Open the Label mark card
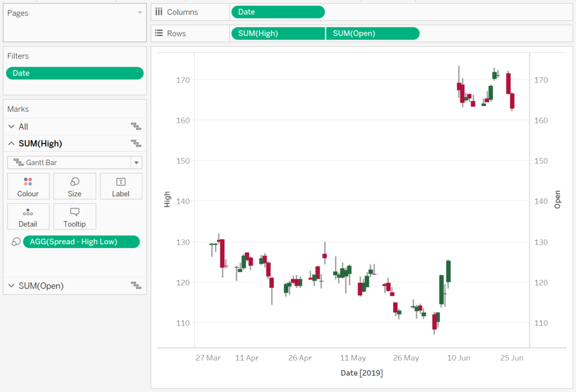Viewport: 576px width, 392px height. [121, 186]
